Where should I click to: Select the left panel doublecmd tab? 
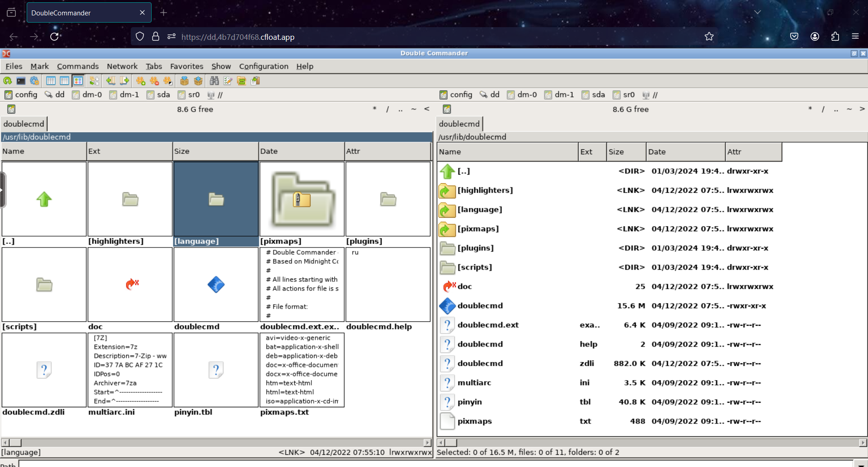[x=24, y=124]
